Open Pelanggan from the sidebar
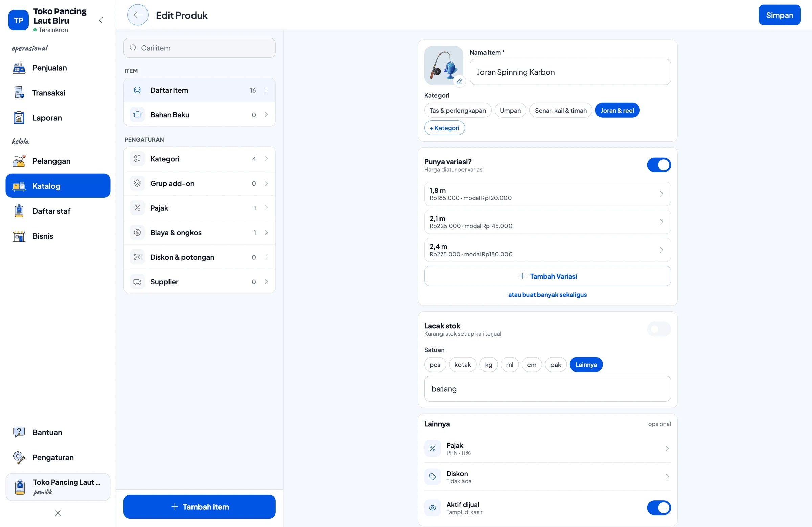This screenshot has height=527, width=812. 58,161
